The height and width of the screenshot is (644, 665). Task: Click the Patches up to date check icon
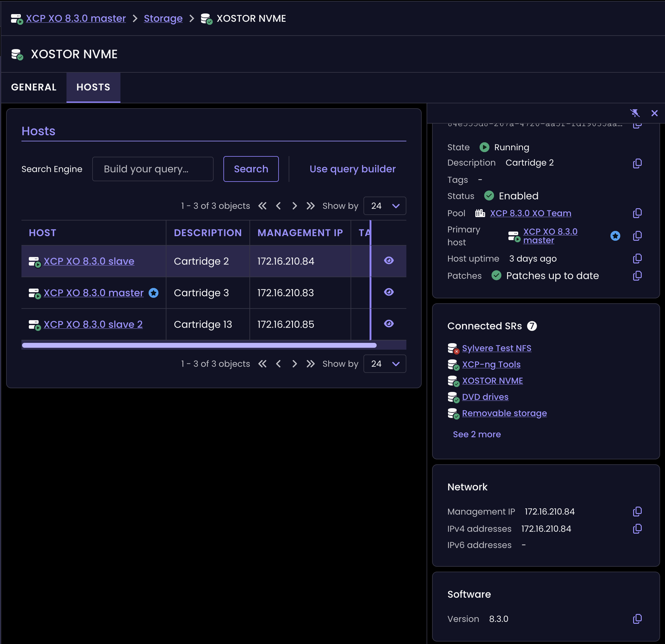[496, 275]
